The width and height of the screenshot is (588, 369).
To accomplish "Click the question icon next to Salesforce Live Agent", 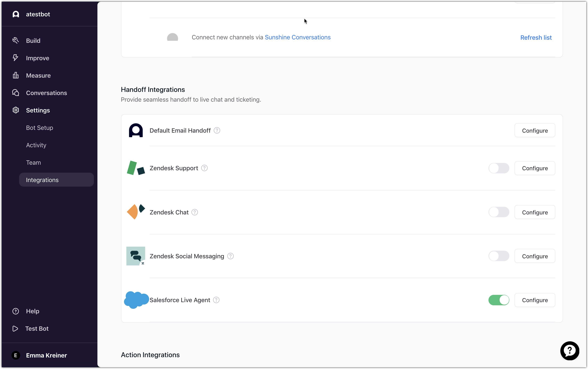I will point(216,300).
